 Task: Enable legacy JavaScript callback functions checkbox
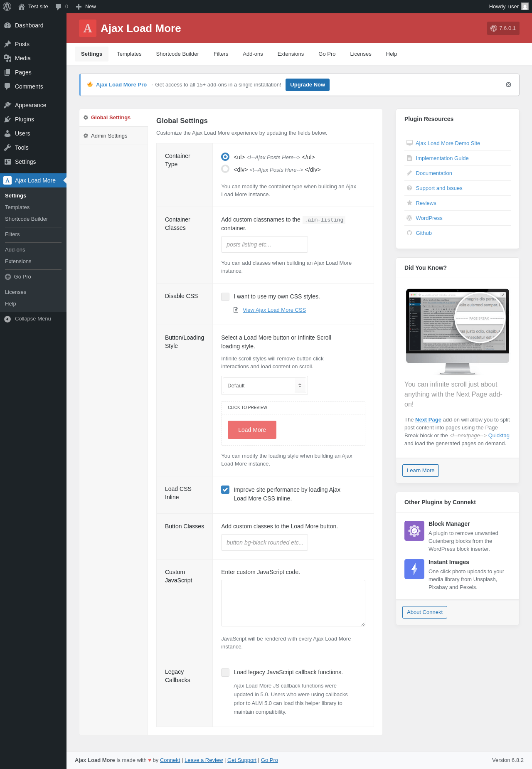click(x=225, y=672)
